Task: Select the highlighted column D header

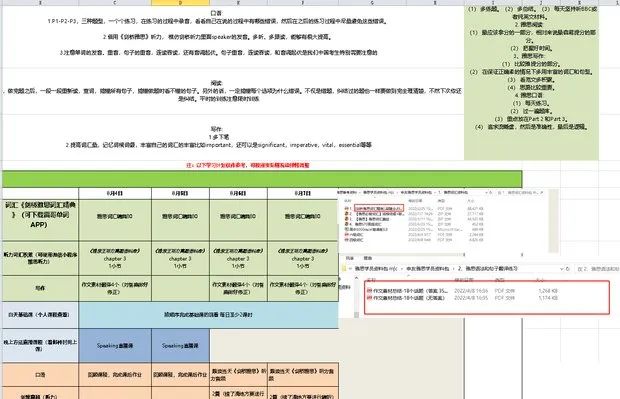Action: point(180,3)
